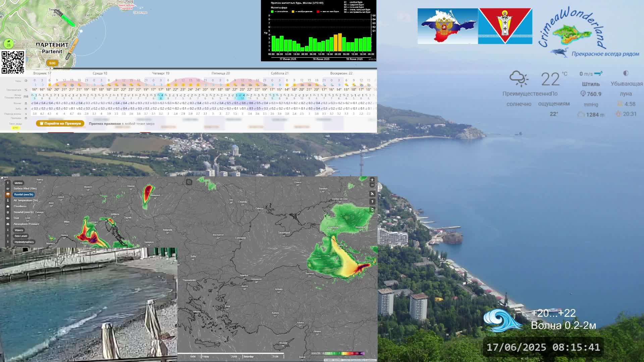
Task: Click the Crimea flag map logo
Action: (x=448, y=26)
